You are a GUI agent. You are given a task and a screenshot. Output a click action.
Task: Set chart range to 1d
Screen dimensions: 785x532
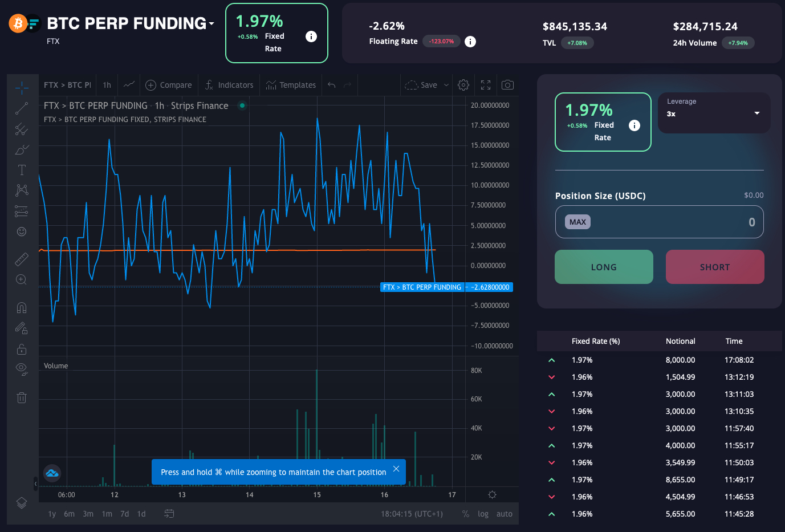(141, 514)
